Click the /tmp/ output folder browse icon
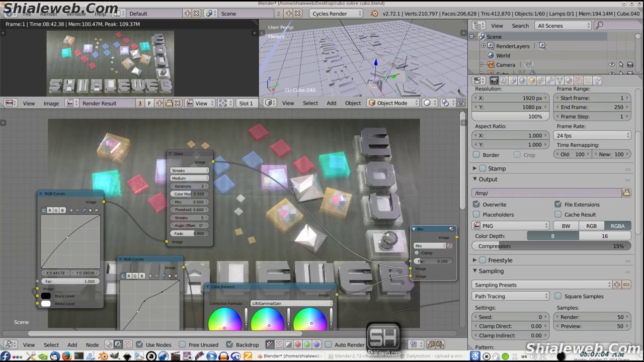This screenshot has width=644, height=362. (x=626, y=193)
